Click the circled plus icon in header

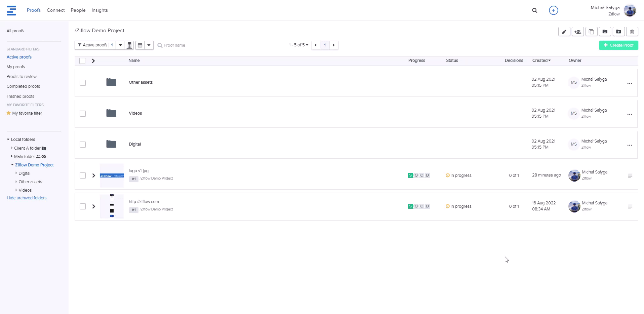click(x=553, y=10)
